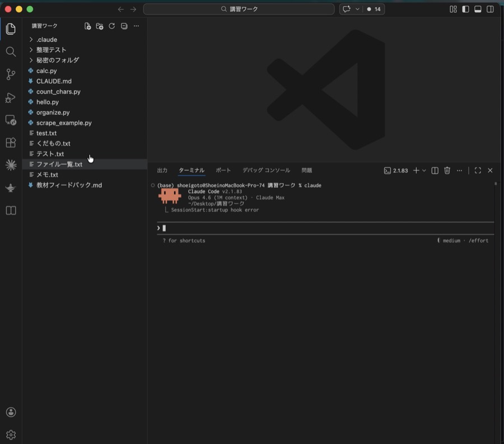Split the terminal pane

pos(435,170)
